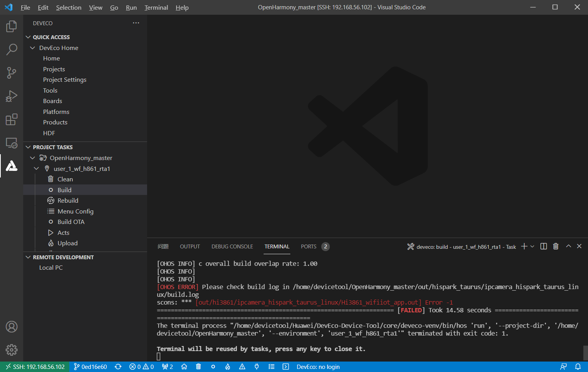Click the upload flame icon in status bar
This screenshot has height=372, width=588.
pos(228,367)
